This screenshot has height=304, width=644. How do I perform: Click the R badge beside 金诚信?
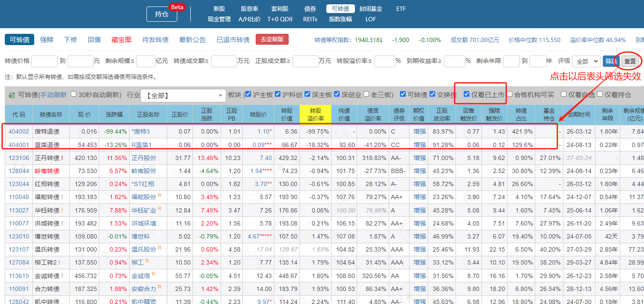(153, 274)
